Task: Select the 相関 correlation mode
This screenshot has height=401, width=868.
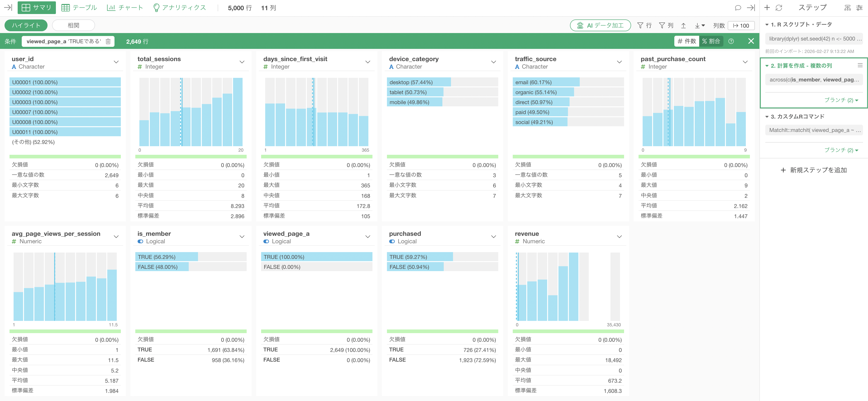Action: click(74, 25)
